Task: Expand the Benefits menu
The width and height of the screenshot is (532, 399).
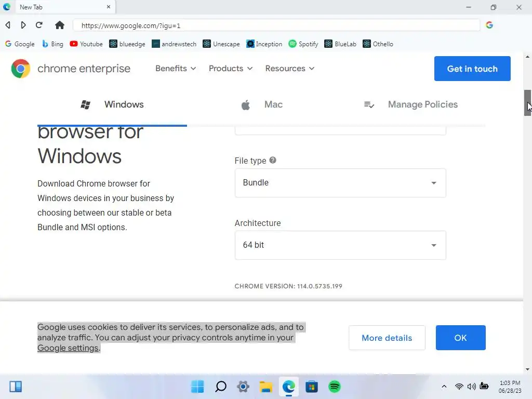Action: tap(176, 69)
